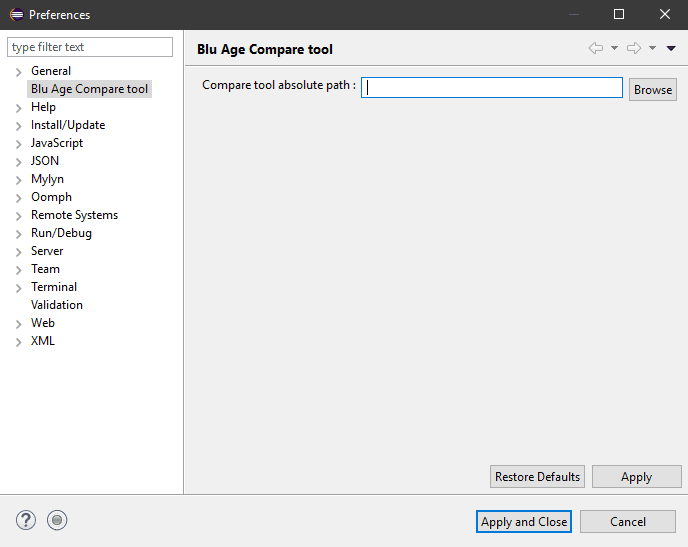688x547 pixels.
Task: Click Restore Defaults button
Action: click(537, 477)
